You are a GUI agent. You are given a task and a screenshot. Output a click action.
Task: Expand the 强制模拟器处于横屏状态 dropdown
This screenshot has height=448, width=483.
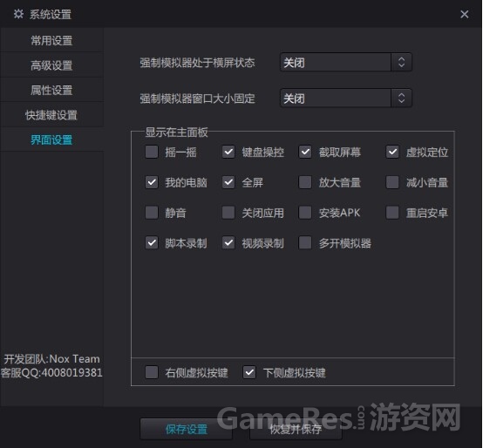(345, 63)
